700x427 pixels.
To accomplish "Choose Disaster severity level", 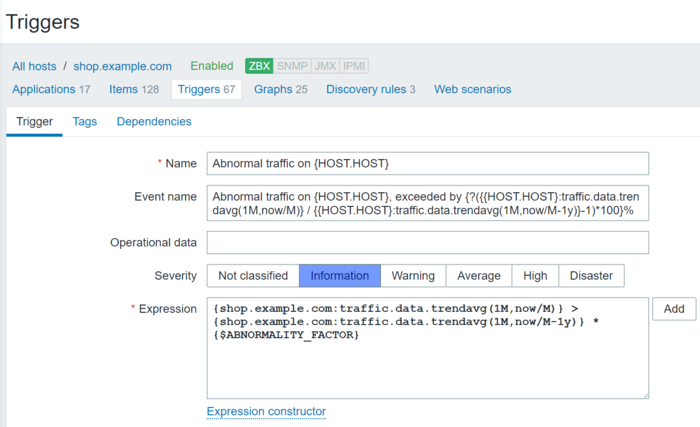I will tap(592, 275).
